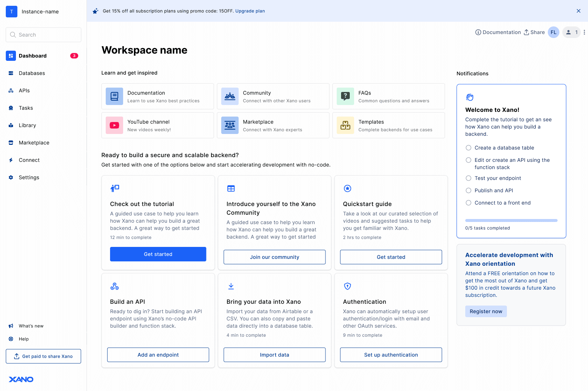Click the Build an API icon

114,286
